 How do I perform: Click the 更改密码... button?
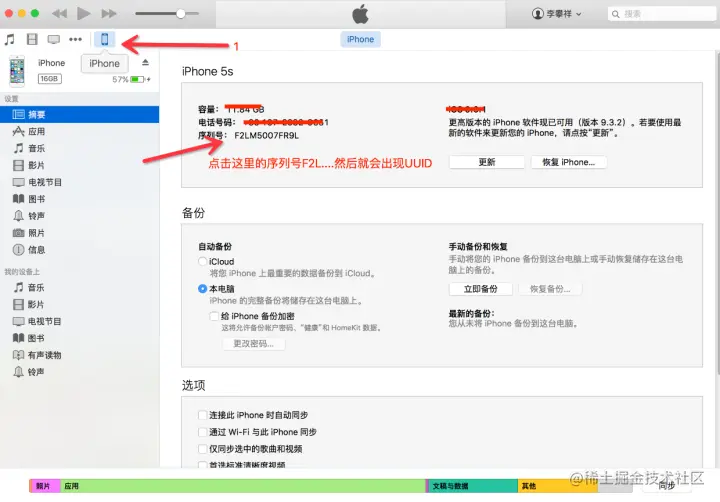click(253, 344)
